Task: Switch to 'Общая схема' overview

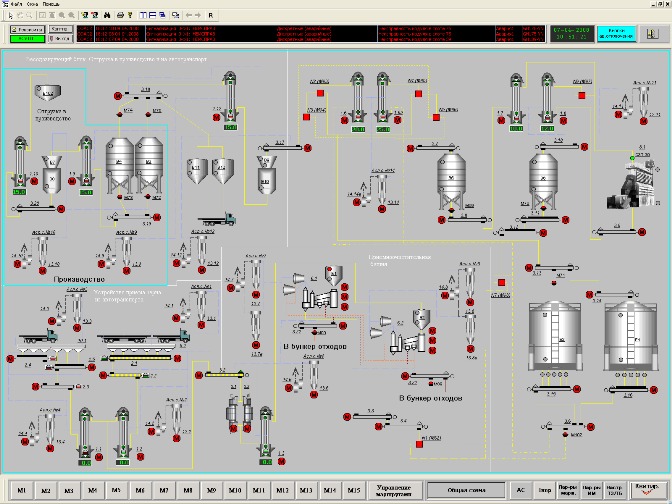Action: (x=466, y=491)
